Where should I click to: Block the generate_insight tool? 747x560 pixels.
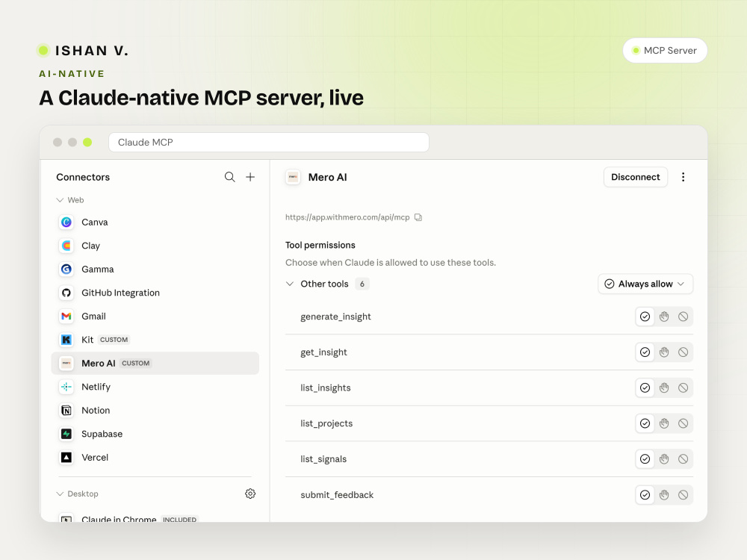[x=684, y=317]
